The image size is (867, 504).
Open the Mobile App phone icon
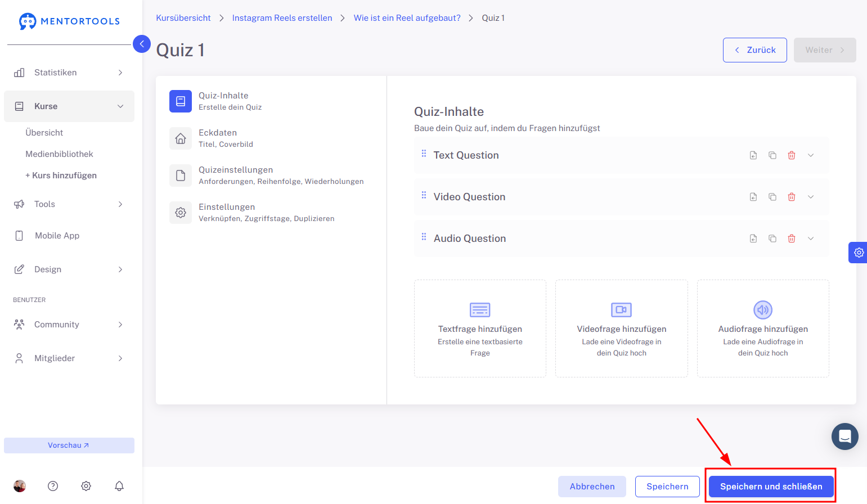pos(19,236)
